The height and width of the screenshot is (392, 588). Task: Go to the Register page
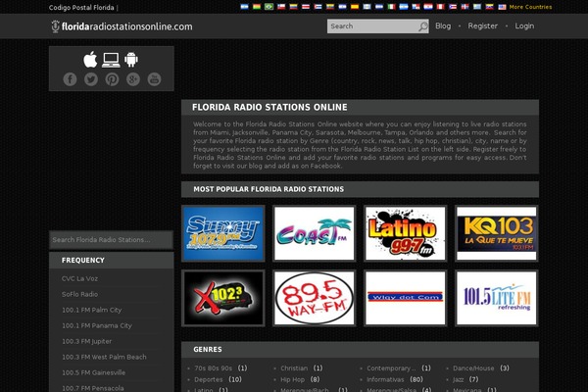pos(482,25)
